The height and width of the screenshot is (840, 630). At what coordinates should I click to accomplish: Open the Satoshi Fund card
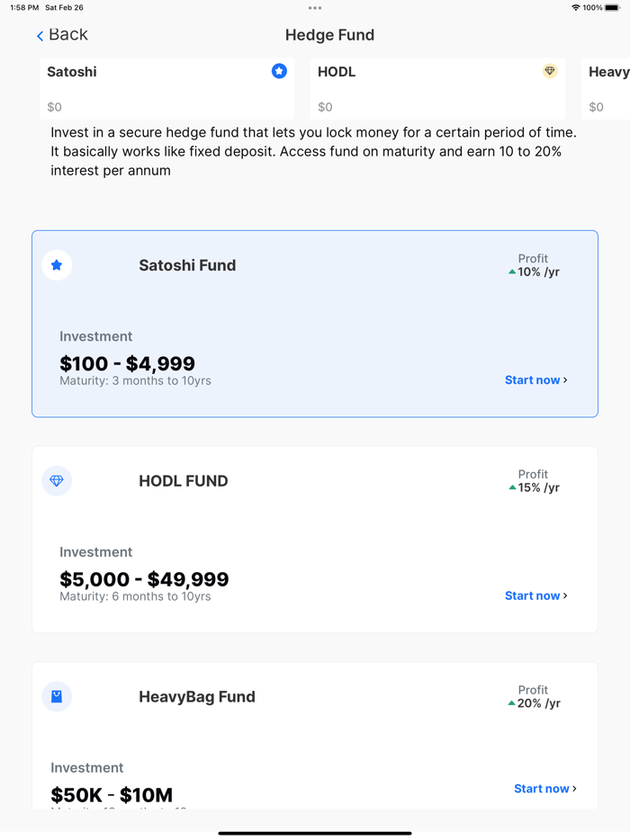[x=314, y=324]
